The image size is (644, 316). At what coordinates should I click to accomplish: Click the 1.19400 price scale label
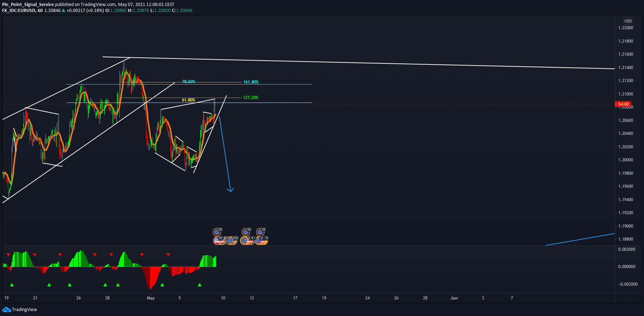626,200
